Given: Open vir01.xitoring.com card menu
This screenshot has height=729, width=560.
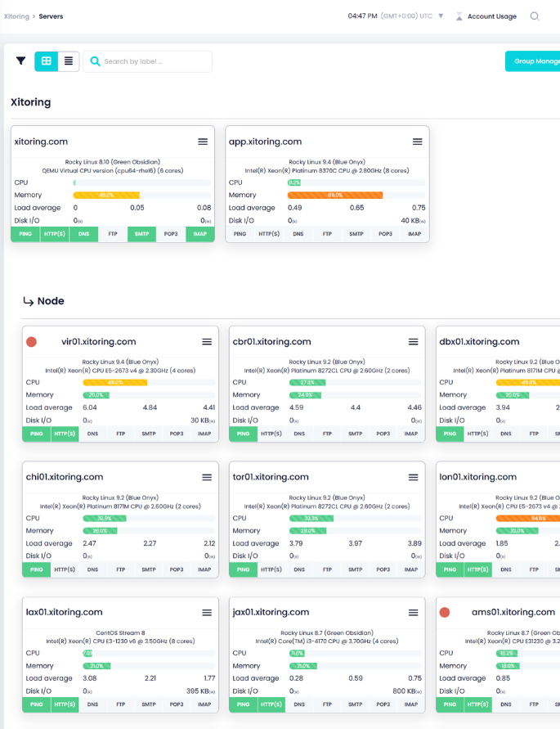Looking at the screenshot, I should pyautogui.click(x=207, y=342).
